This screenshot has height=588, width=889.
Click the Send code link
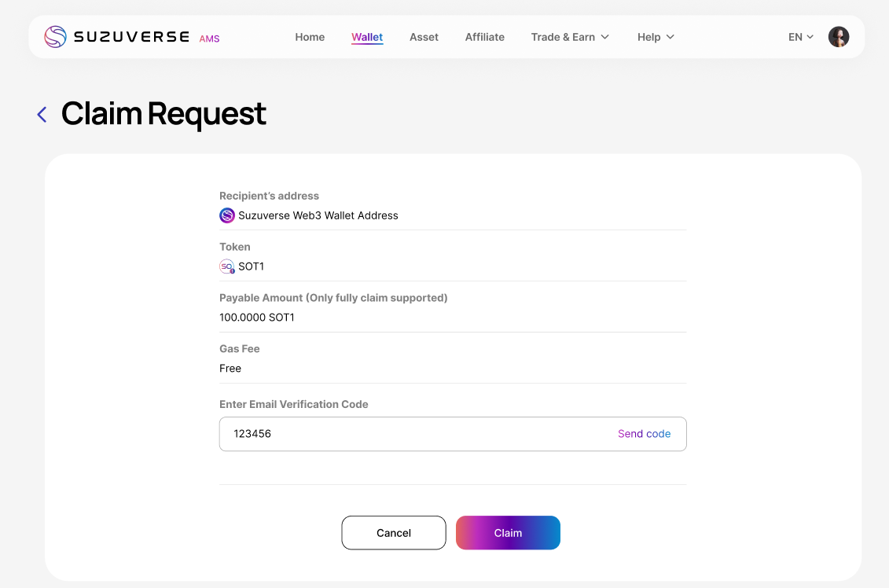(644, 434)
